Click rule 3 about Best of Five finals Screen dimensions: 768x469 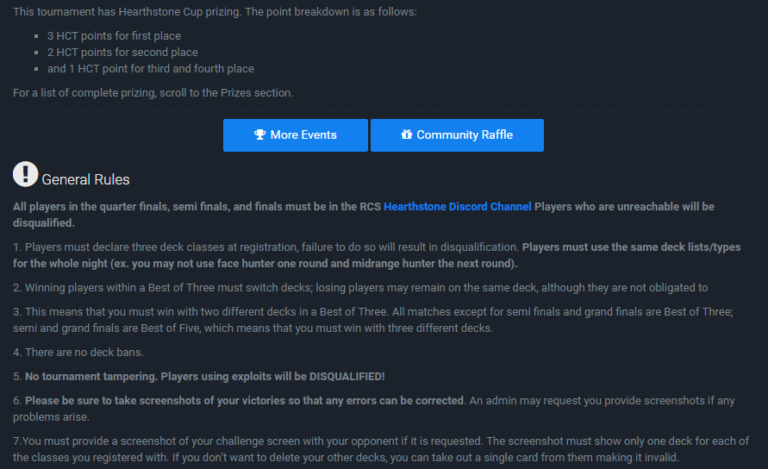pyautogui.click(x=373, y=320)
